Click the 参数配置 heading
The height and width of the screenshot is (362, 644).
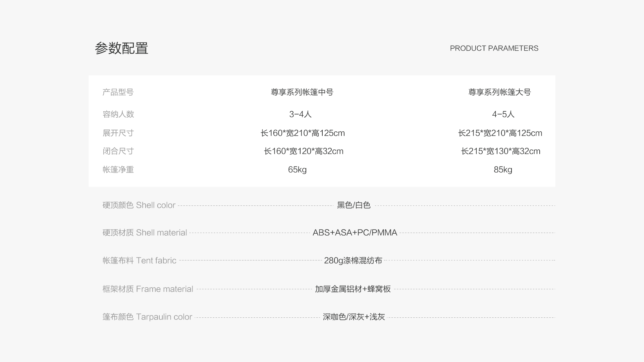[121, 48]
